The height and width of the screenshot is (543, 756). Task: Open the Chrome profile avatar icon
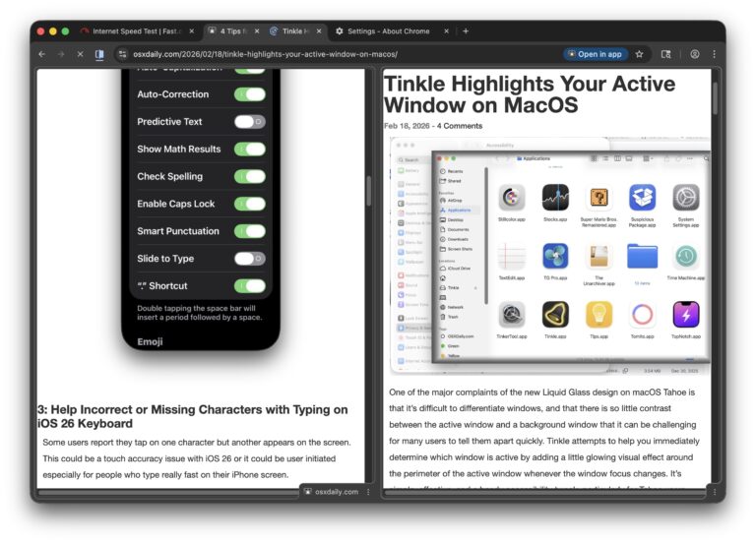click(x=695, y=54)
